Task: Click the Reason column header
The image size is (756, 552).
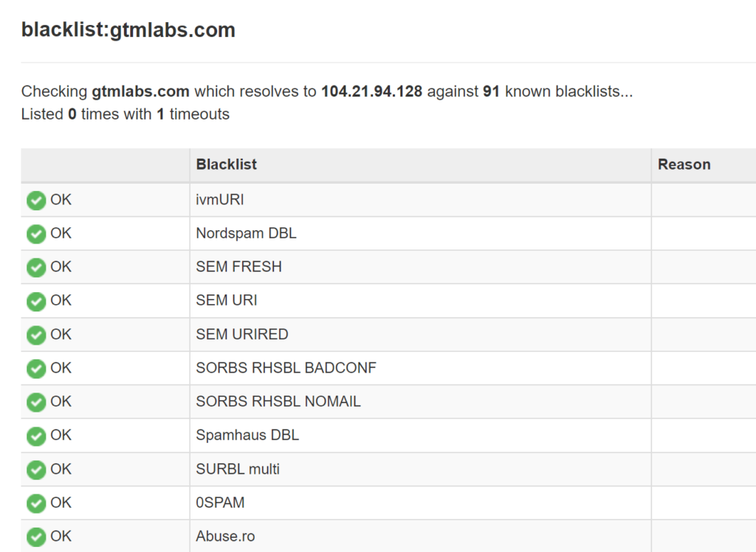Action: 684,165
